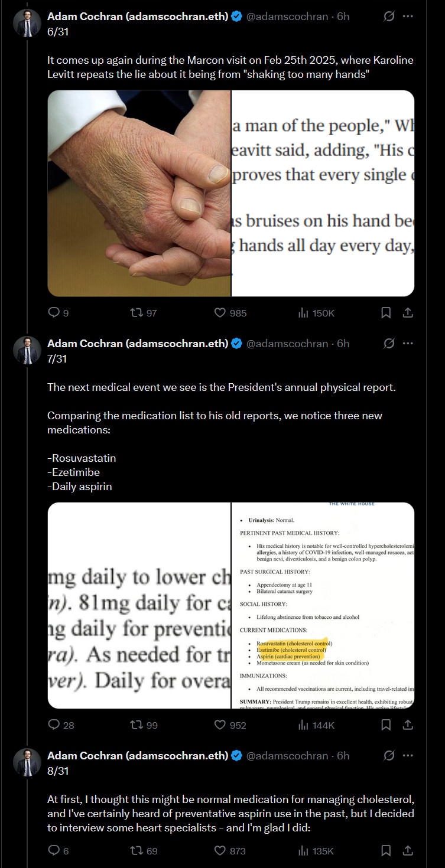Click the @adamscochran handle on 8/31 tweet
Screen dimensions: 445x868
click(287, 755)
